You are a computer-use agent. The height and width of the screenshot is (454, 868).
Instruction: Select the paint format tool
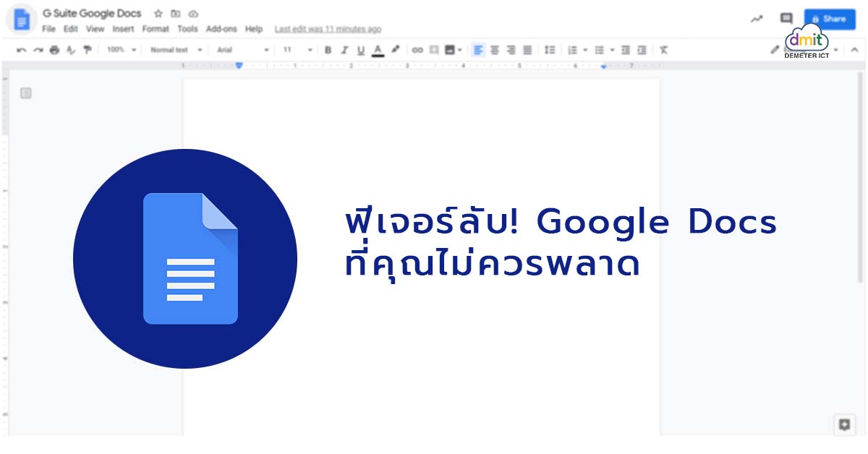coord(88,50)
